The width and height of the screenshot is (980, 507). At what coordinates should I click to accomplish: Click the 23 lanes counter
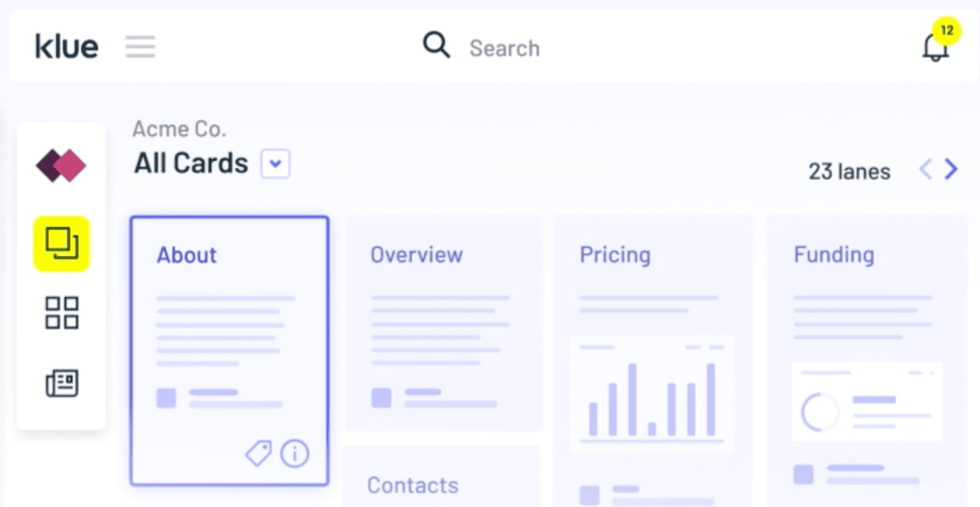848,171
